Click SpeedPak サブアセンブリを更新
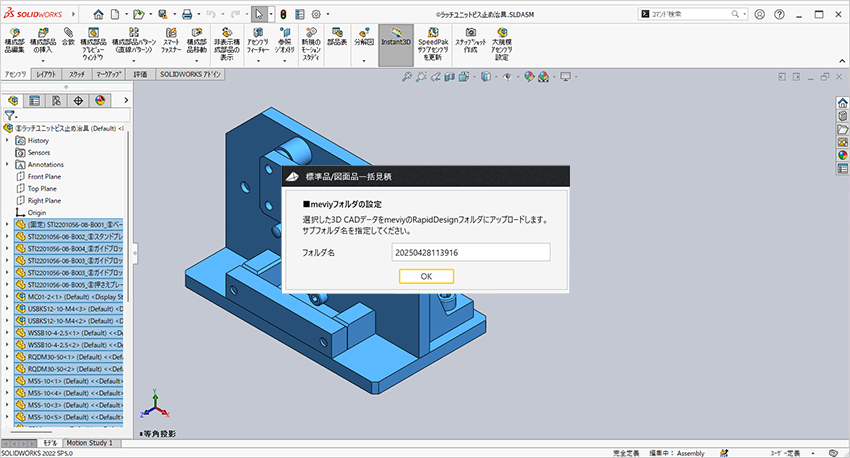The height and width of the screenshot is (458, 850). point(433,44)
